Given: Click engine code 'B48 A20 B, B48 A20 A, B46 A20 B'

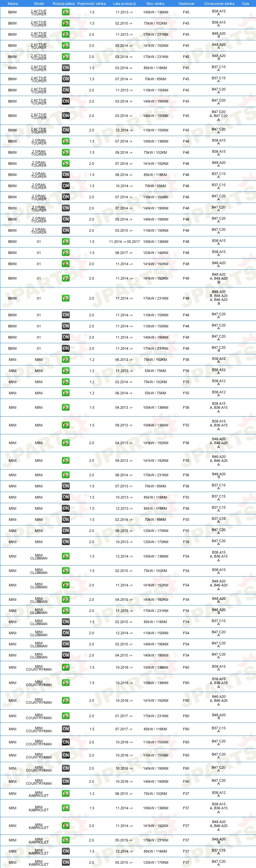Looking at the screenshot, I should point(219,298).
